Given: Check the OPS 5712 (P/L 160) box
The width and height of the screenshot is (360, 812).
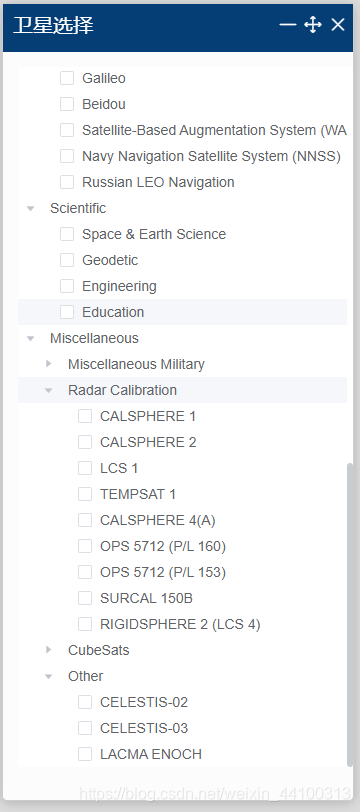Looking at the screenshot, I should pyautogui.click(x=85, y=546).
